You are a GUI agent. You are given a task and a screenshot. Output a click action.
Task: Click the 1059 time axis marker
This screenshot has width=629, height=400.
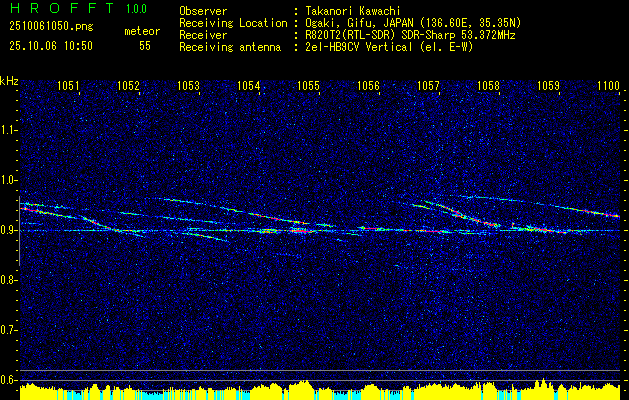point(548,86)
